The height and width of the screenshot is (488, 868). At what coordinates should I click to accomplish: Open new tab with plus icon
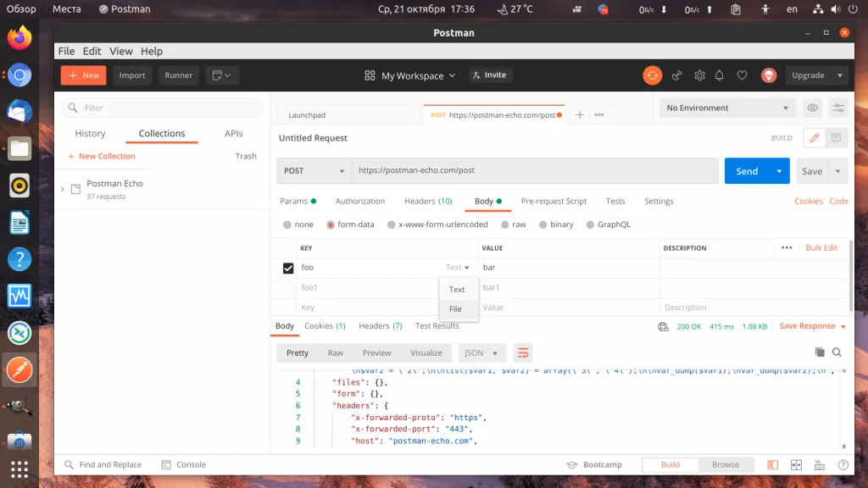[x=580, y=115]
